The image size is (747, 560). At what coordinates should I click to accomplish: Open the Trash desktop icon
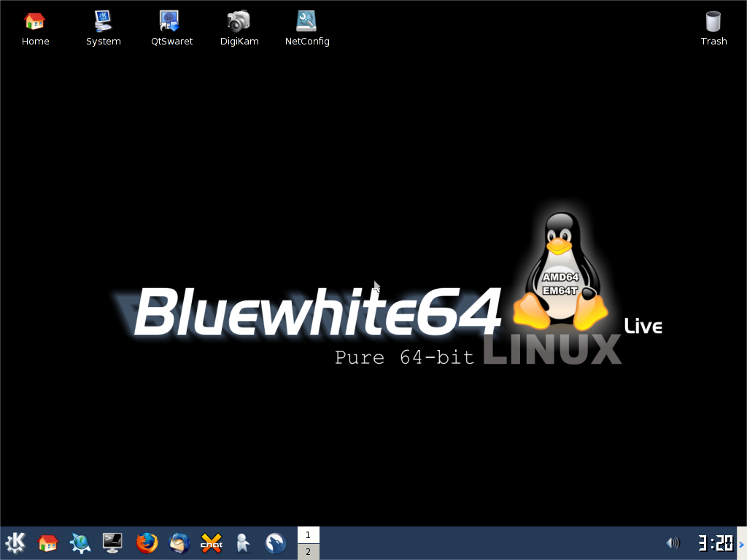713,28
